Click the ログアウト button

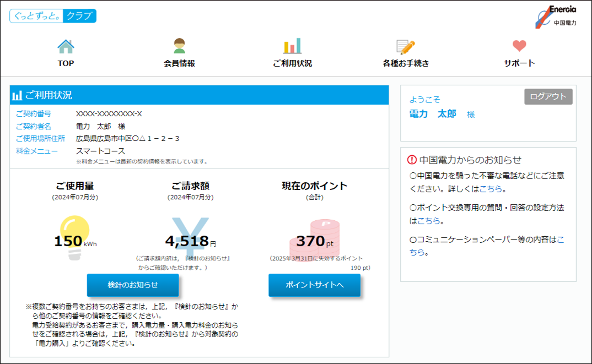point(548,96)
